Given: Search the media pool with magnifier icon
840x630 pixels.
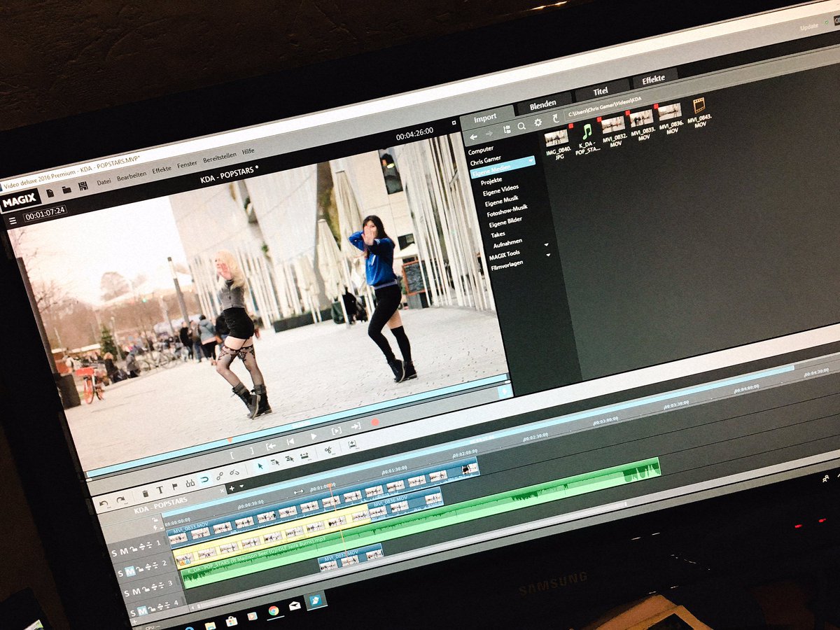Looking at the screenshot, I should (x=521, y=126).
